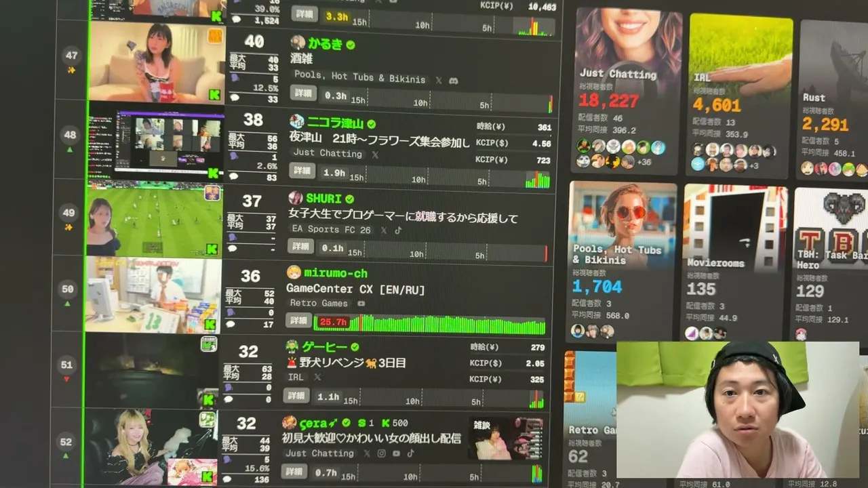Click the verified badge beside SHURI
The image size is (868, 488).
click(x=350, y=199)
